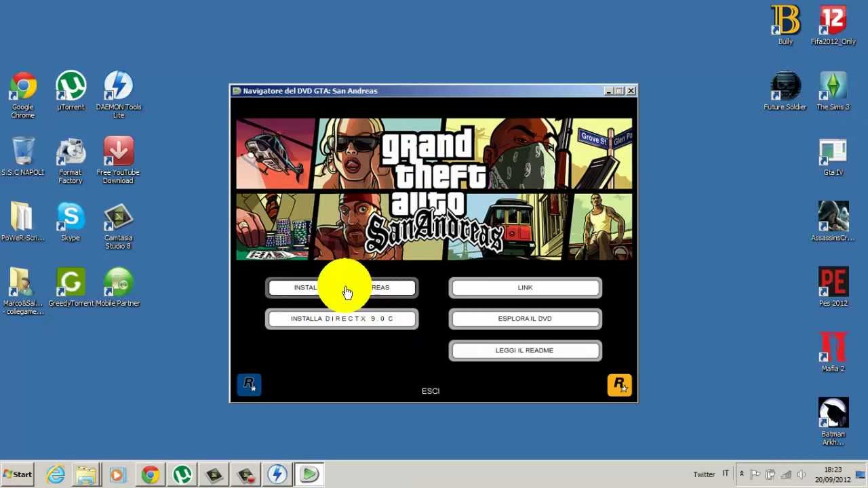The image size is (868, 488).
Task: Open Google Chrome from the taskbar
Action: [x=150, y=474]
